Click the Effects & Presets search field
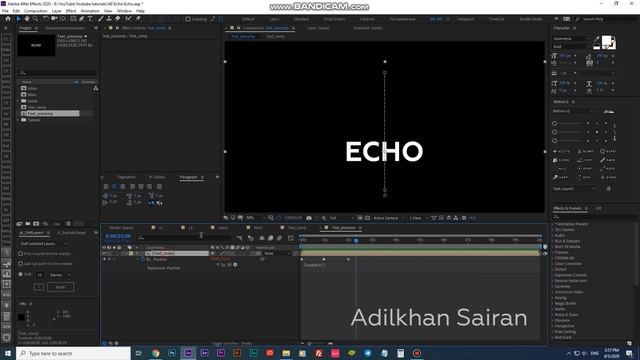Image resolution: width=640 pixels, height=360 pixels. pyautogui.click(x=594, y=217)
